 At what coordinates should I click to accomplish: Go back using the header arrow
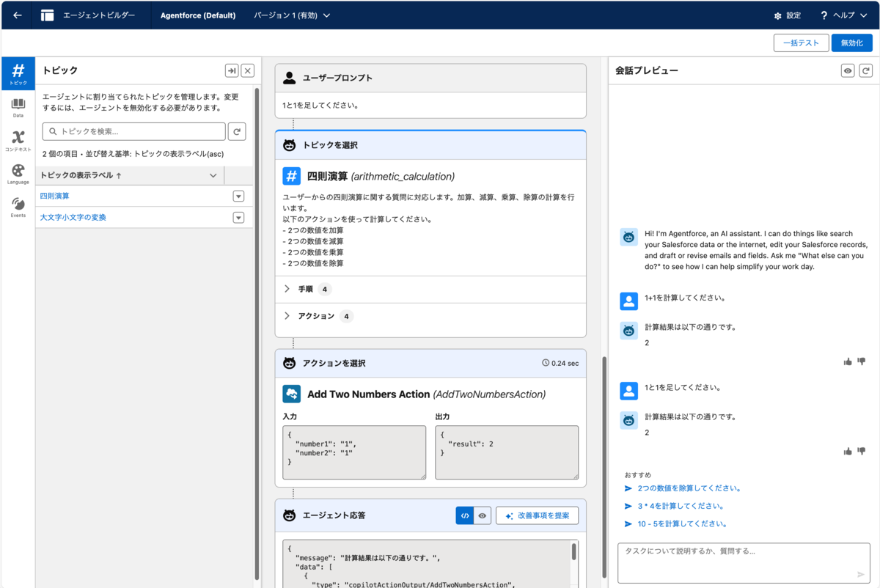coord(18,15)
